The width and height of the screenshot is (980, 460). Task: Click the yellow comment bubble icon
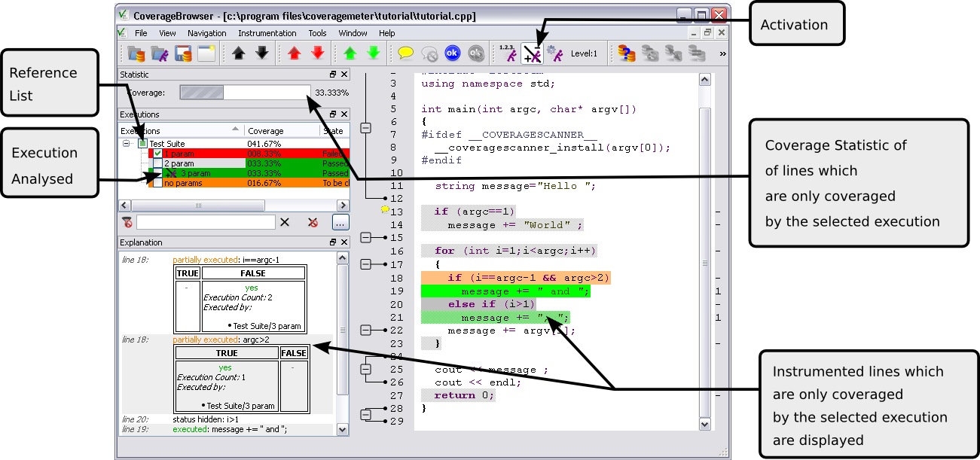click(x=406, y=53)
